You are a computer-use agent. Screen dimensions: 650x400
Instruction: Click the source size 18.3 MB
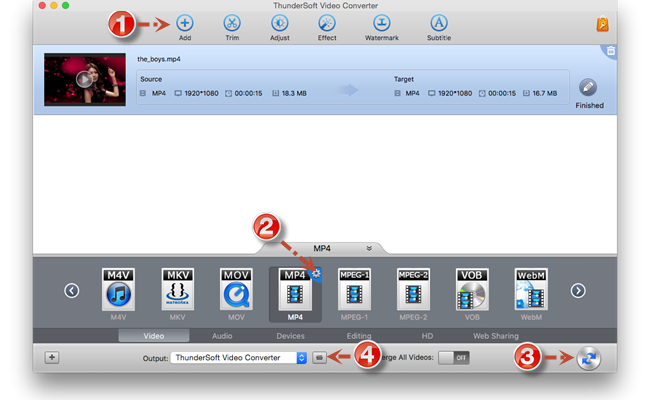(294, 93)
